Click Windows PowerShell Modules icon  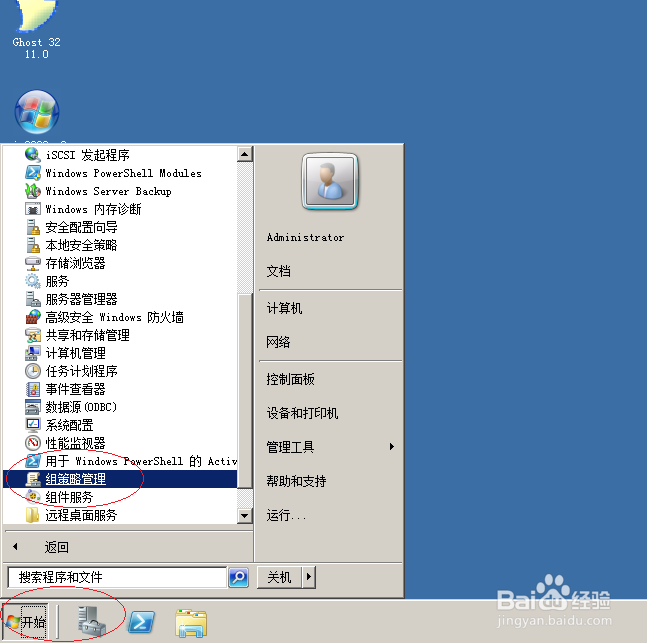33,173
